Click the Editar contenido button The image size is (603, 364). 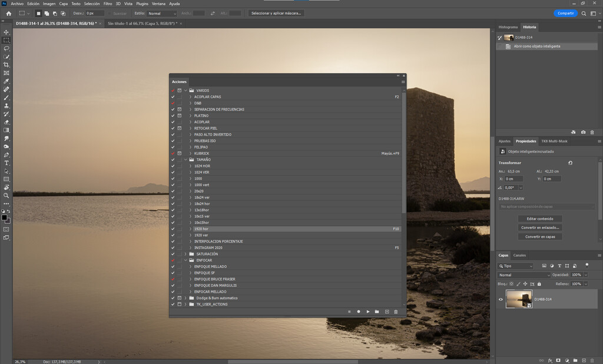pos(539,218)
